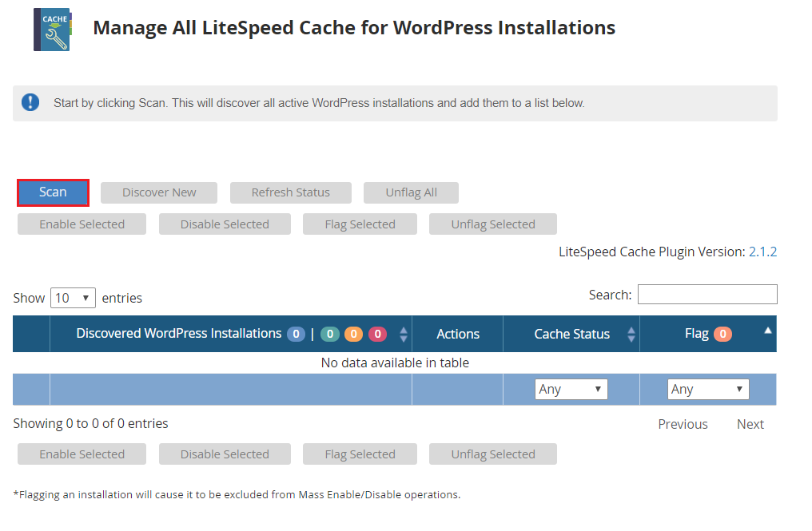812x531 pixels.
Task: Sort table by Flag column arrow
Action: (x=768, y=331)
